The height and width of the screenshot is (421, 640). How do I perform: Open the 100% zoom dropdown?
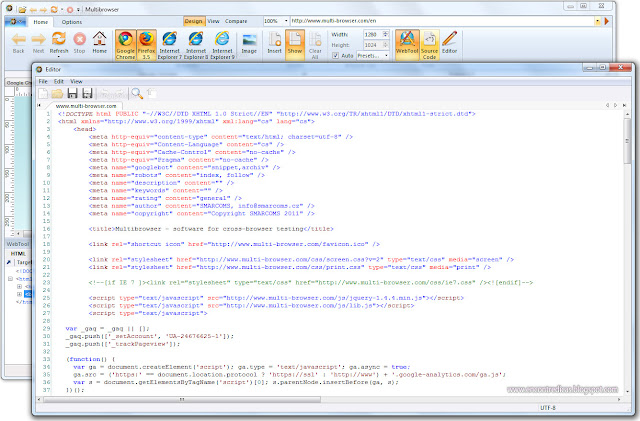point(286,21)
